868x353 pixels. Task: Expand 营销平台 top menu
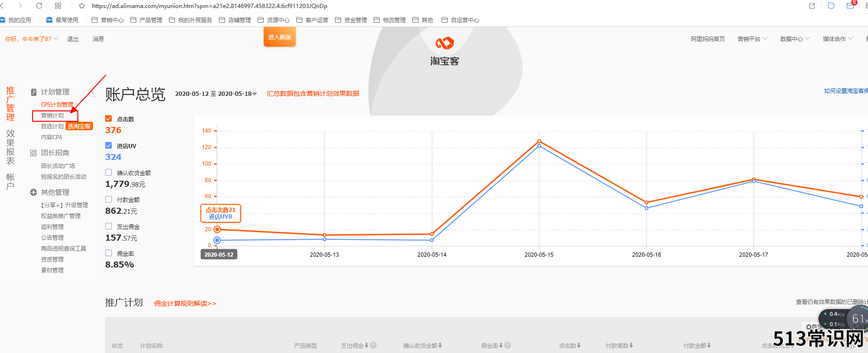point(752,39)
